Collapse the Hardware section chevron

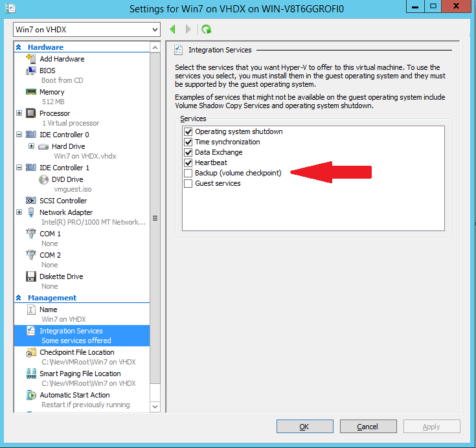tap(19, 47)
